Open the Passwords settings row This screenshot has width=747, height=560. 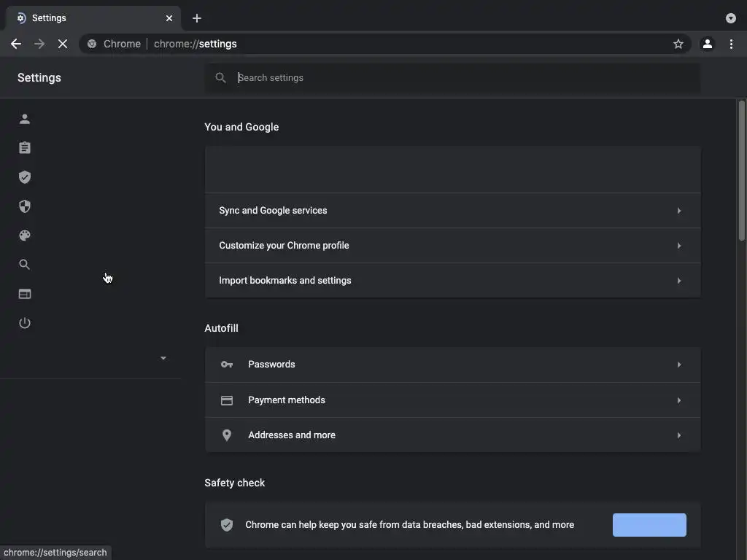(x=452, y=365)
